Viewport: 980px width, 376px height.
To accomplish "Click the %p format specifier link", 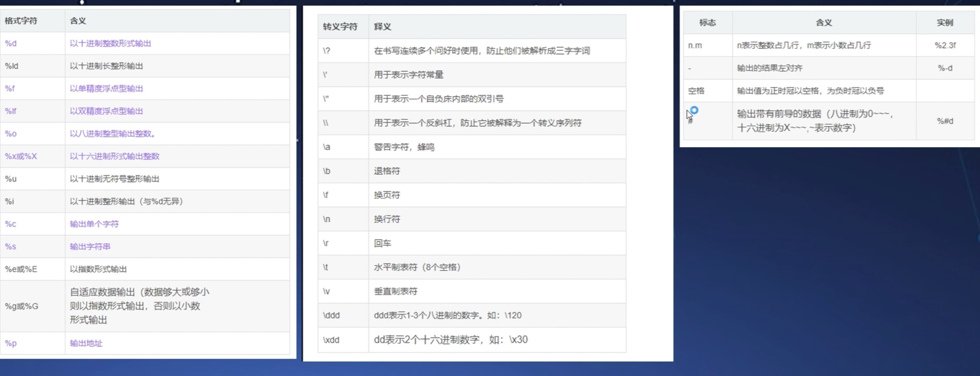I will pos(11,343).
